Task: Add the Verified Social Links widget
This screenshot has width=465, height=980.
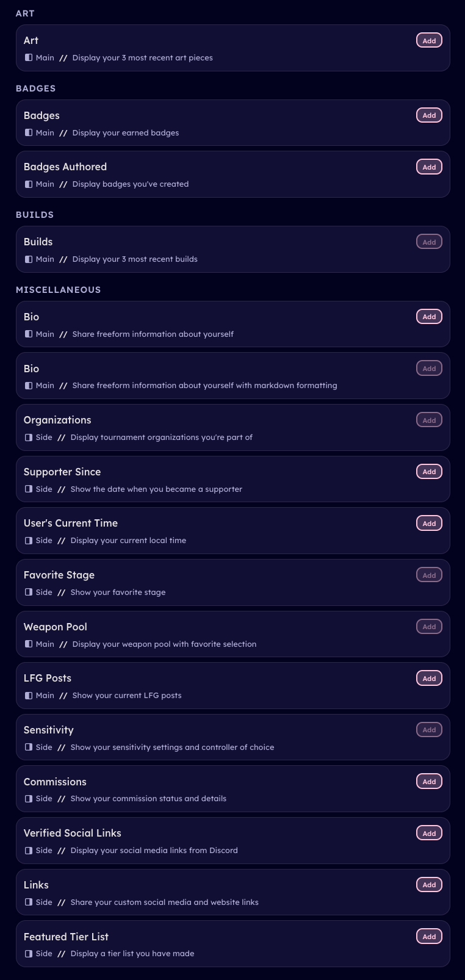Action: [429, 834]
